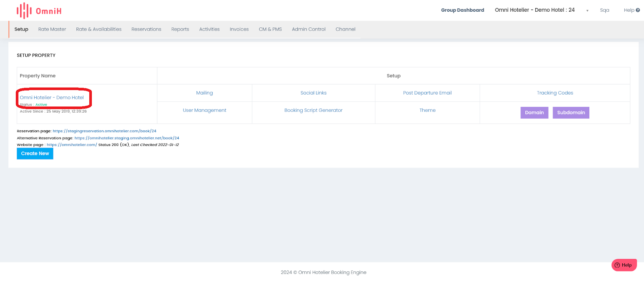Open Booking Script Generator

[x=314, y=110]
